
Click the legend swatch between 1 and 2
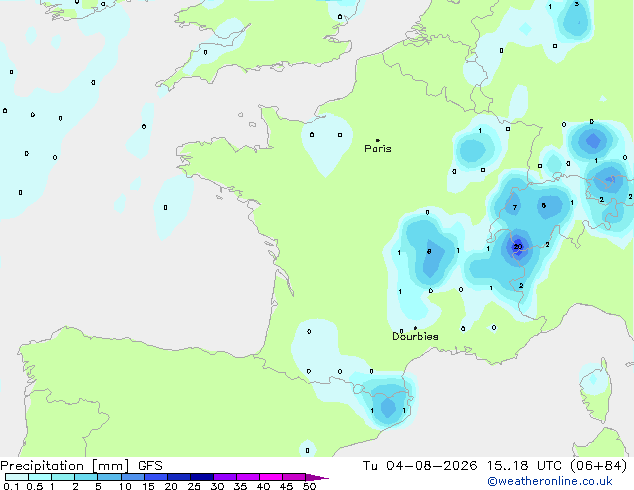(63, 477)
